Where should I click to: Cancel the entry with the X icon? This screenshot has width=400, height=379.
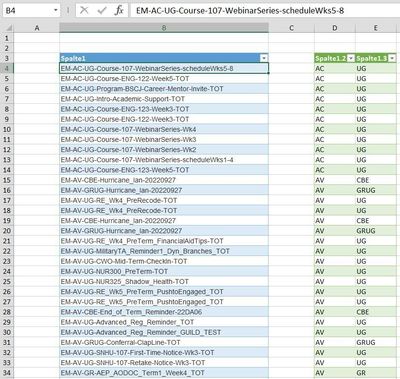pos(84,11)
